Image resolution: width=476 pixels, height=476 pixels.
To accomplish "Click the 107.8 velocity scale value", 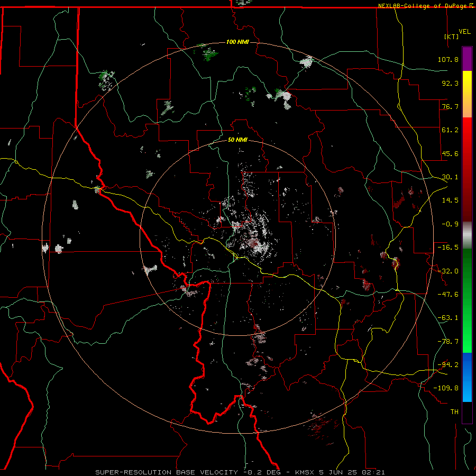I will pyautogui.click(x=448, y=59).
